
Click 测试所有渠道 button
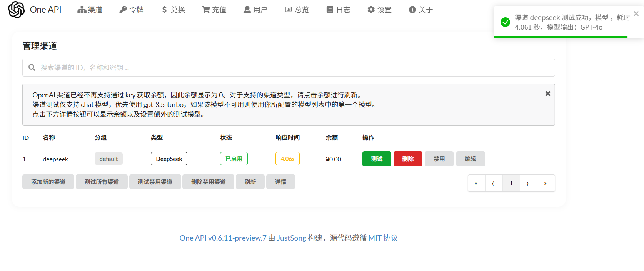click(x=102, y=182)
